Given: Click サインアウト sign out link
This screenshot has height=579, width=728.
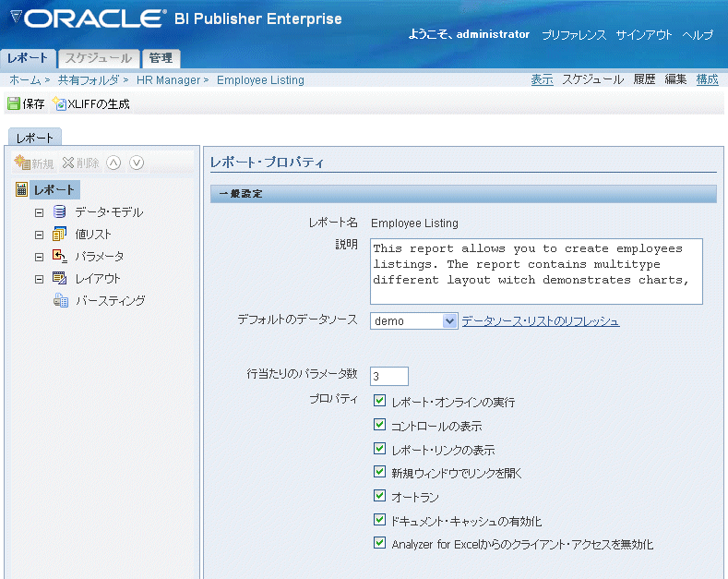Looking at the screenshot, I should point(644,35).
